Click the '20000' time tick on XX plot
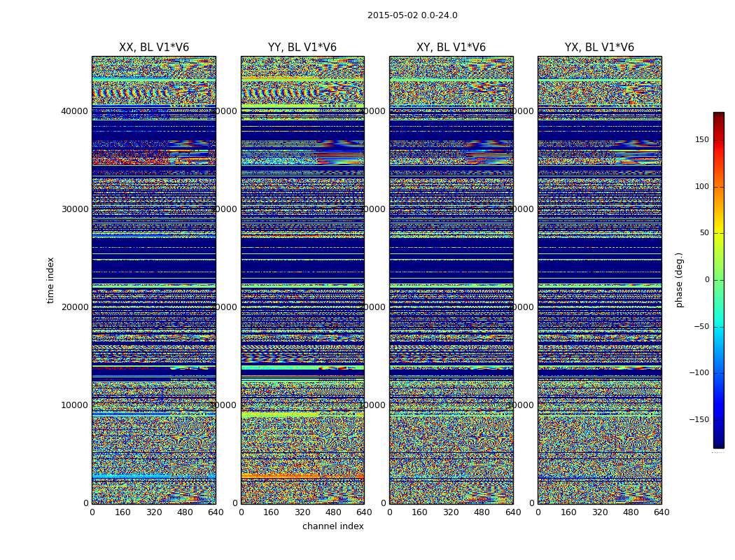The width and height of the screenshot is (735, 560). pyautogui.click(x=74, y=307)
